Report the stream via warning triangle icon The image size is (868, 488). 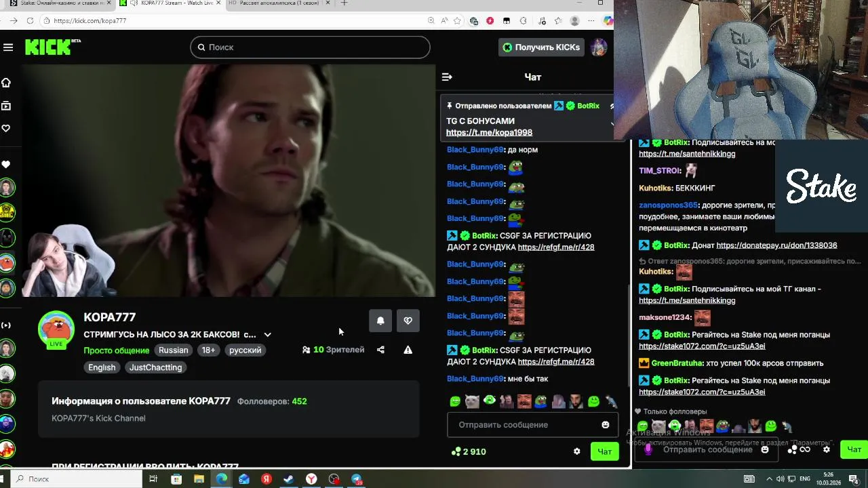[408, 350]
